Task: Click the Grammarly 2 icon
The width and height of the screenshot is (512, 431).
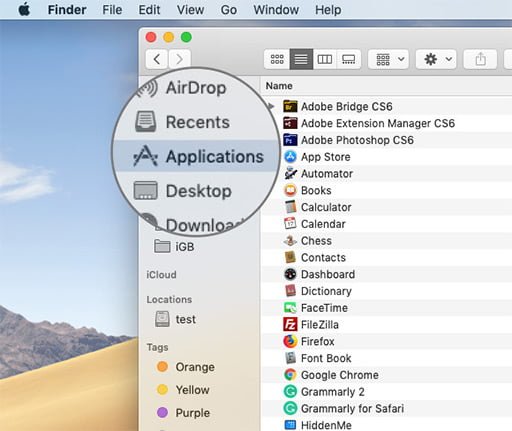Action: pyautogui.click(x=290, y=391)
